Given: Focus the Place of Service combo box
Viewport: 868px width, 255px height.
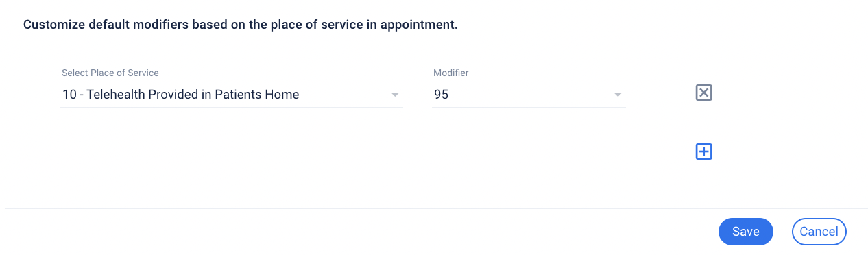Looking at the screenshot, I should (232, 95).
